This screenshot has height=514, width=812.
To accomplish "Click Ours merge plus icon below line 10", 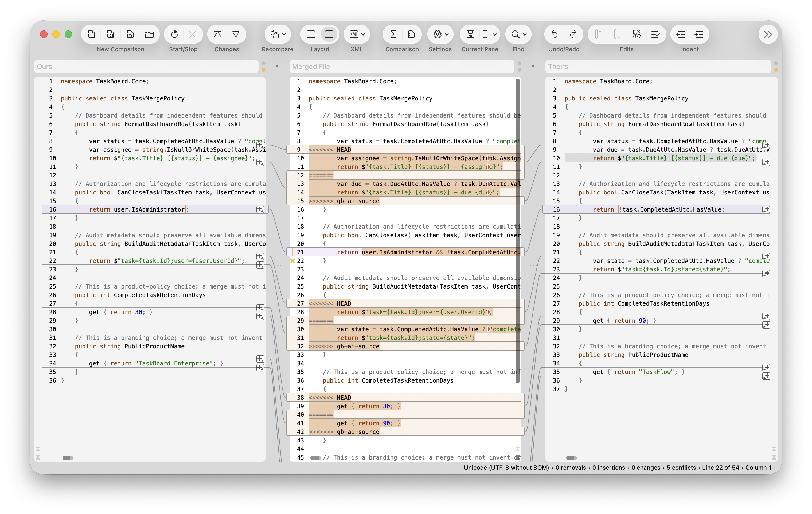I will point(260,163).
